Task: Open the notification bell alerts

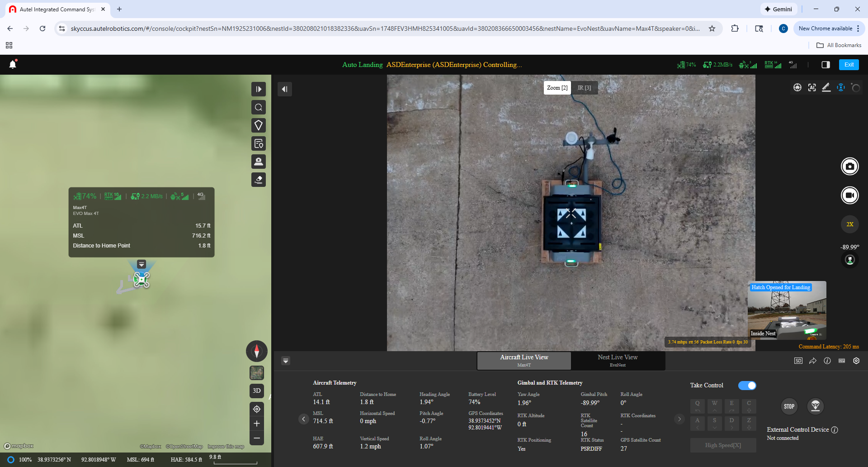Action: [13, 65]
